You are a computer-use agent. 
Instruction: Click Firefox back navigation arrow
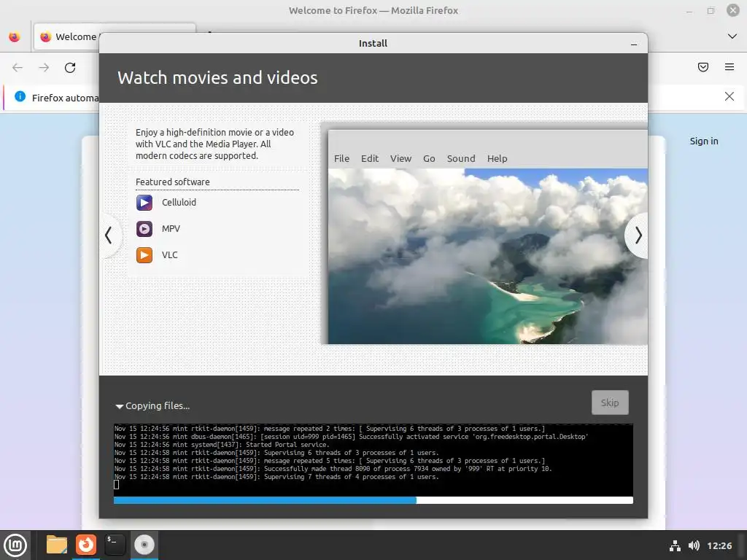click(x=18, y=68)
